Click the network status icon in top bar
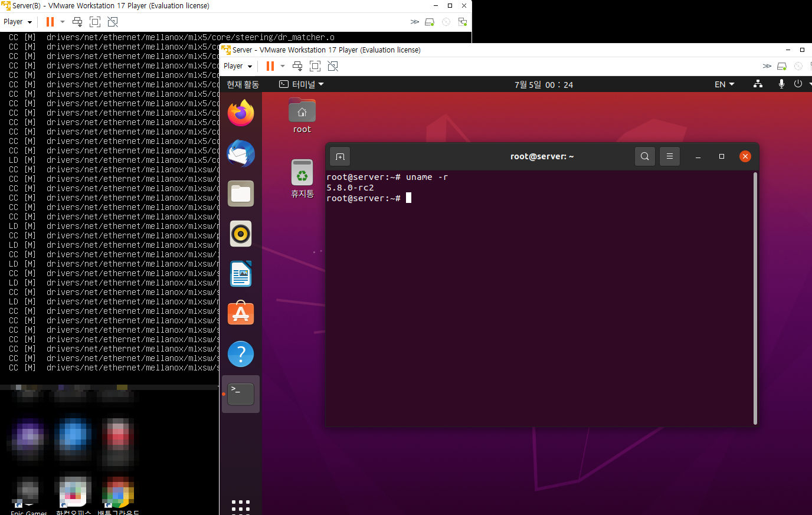This screenshot has height=515, width=812. click(x=758, y=84)
